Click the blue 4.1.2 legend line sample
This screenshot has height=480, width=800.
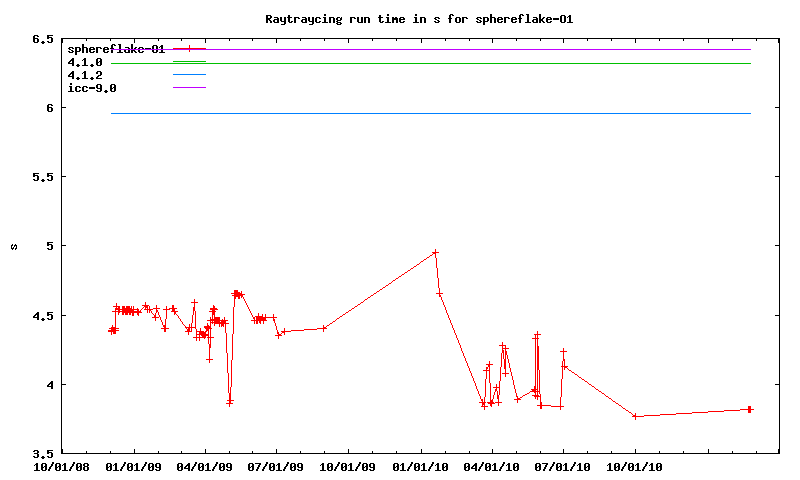tap(189, 75)
